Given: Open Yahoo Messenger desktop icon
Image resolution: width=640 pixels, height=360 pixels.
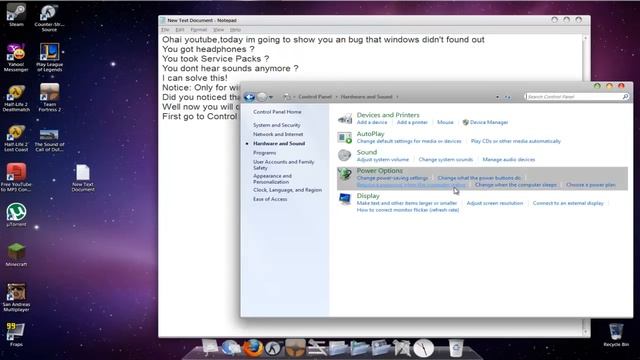Looking at the screenshot, I should click(x=16, y=58).
